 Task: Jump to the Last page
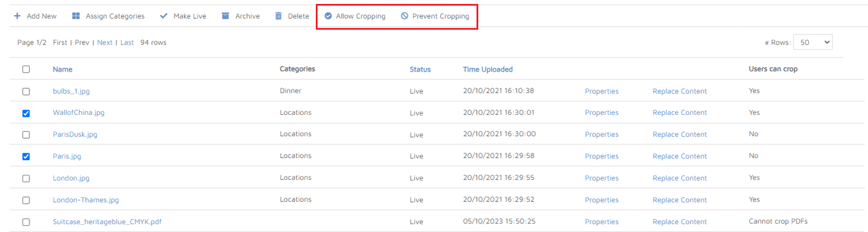(x=127, y=42)
